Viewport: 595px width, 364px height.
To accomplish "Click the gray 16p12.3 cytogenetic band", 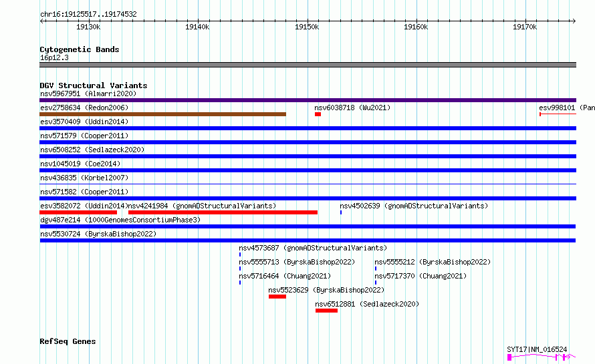I will coord(308,65).
